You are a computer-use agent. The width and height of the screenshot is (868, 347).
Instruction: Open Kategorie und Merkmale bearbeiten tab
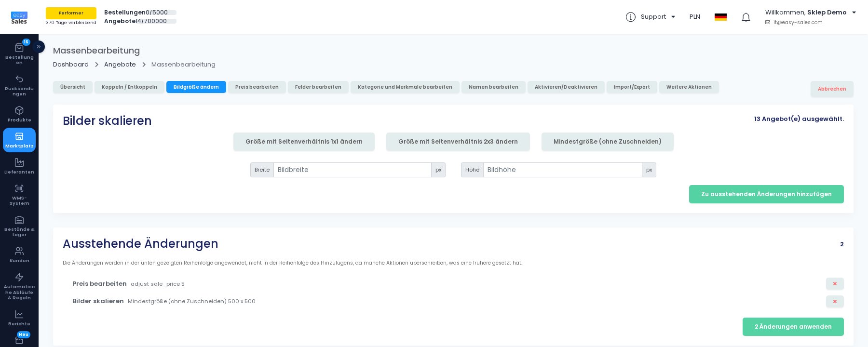click(x=405, y=87)
